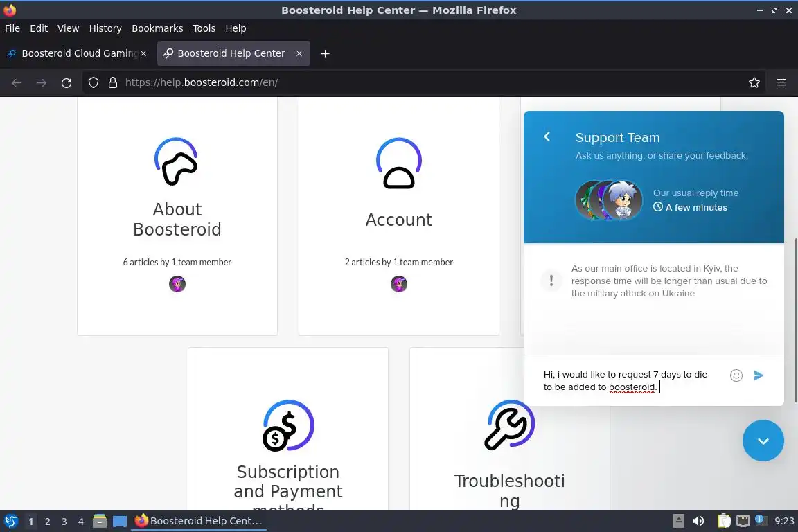The image size is (798, 532).
Task: Click the About Boosteroid icon
Action: pyautogui.click(x=177, y=161)
